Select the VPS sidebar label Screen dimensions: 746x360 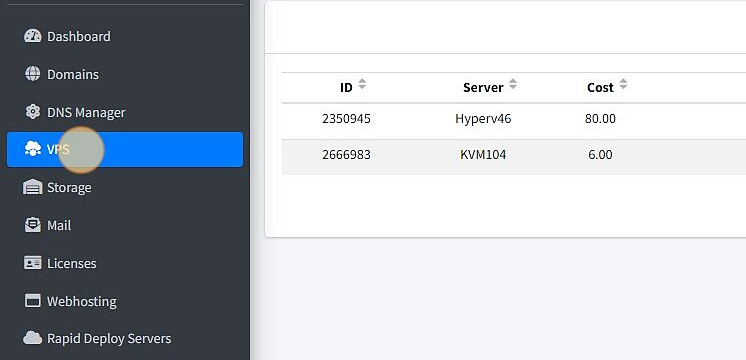tap(58, 150)
